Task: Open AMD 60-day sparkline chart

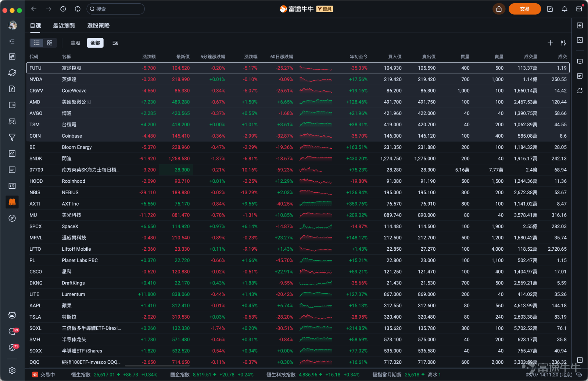Action: pyautogui.click(x=316, y=102)
